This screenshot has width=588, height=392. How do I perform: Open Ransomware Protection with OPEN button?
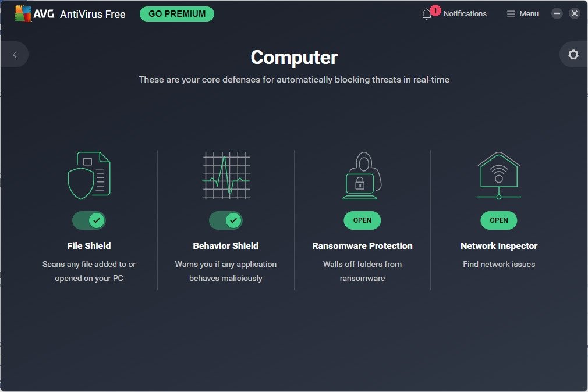362,220
